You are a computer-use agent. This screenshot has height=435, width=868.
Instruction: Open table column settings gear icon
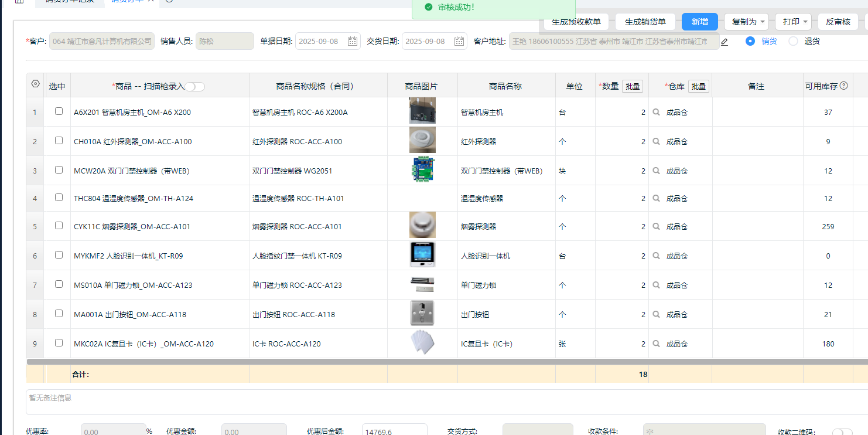click(x=35, y=84)
